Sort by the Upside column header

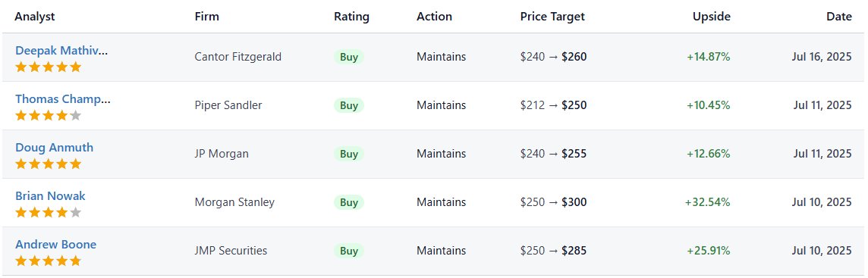pos(712,17)
